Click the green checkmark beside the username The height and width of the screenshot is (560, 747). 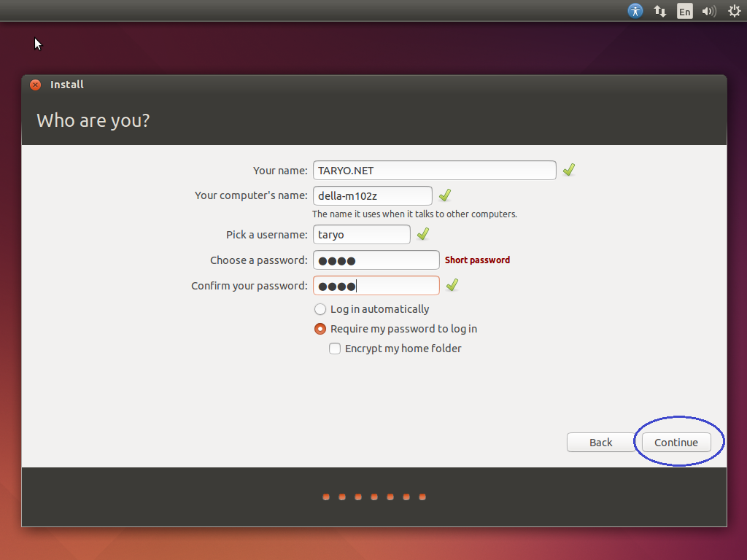[422, 233]
